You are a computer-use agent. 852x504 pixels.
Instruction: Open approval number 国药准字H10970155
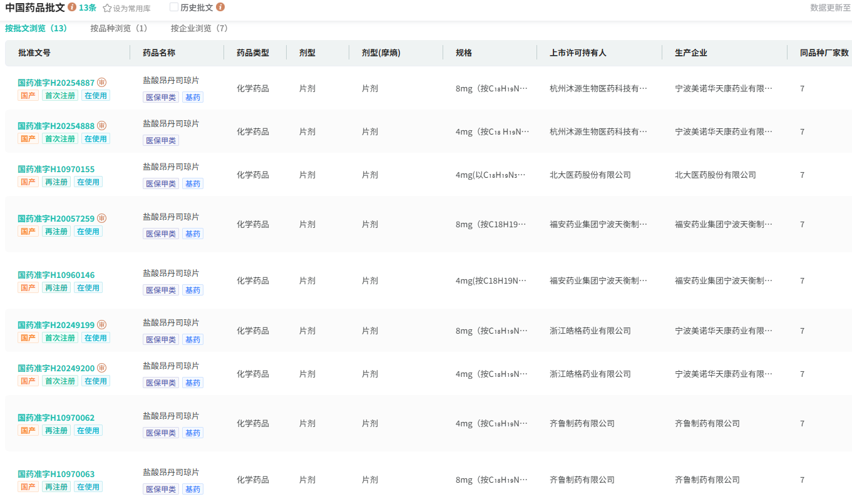point(56,170)
